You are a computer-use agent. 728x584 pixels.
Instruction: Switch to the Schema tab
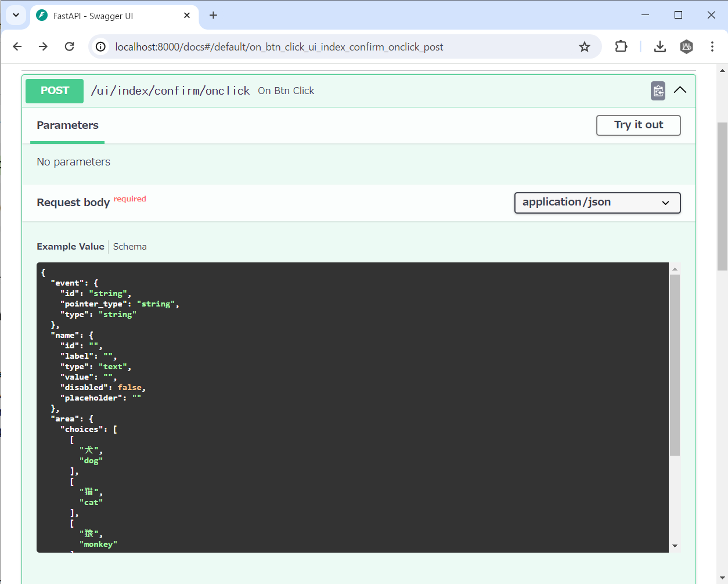click(129, 246)
